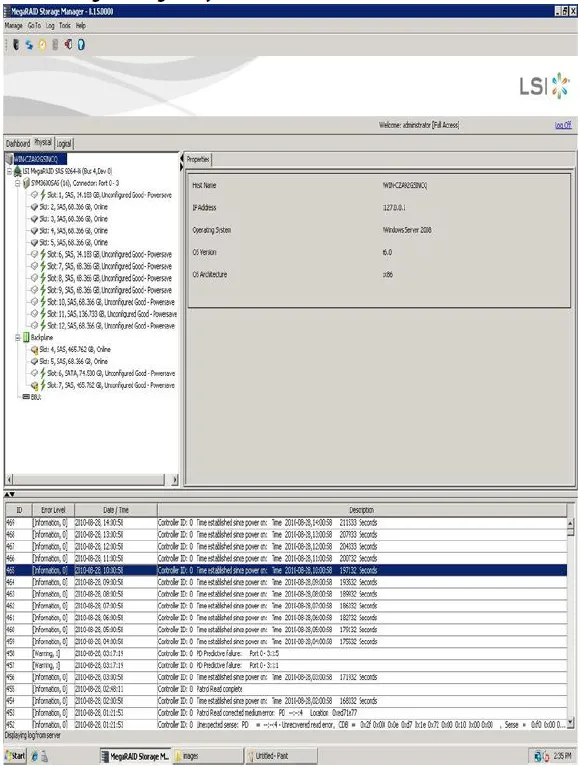580x767 pixels.
Task: Click the Windows Start button
Action: (15, 756)
